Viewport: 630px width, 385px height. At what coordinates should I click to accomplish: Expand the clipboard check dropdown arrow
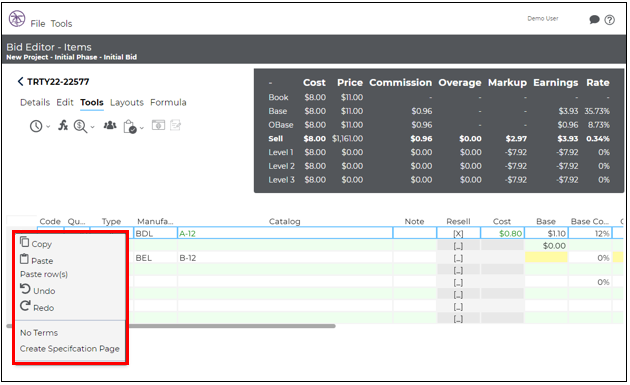(x=141, y=128)
